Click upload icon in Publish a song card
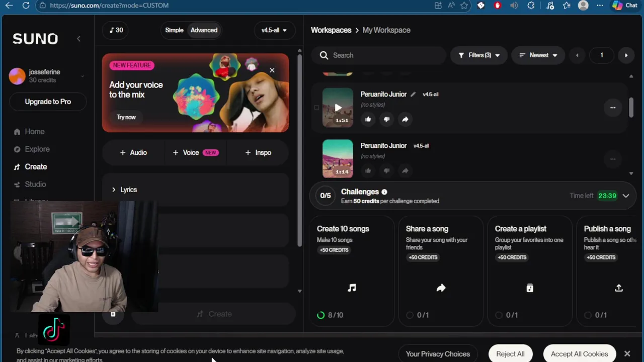644x362 pixels. (x=619, y=288)
